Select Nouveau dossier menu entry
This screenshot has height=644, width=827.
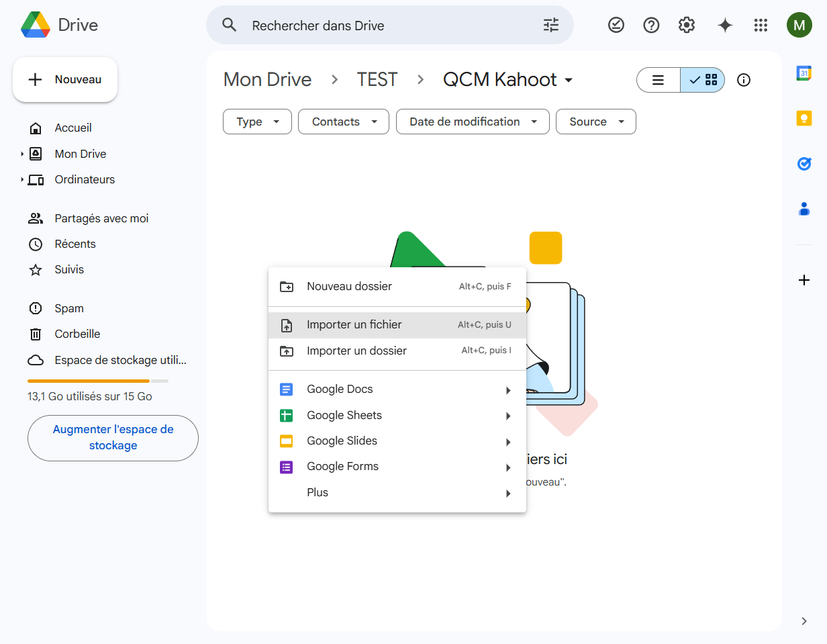pos(397,287)
